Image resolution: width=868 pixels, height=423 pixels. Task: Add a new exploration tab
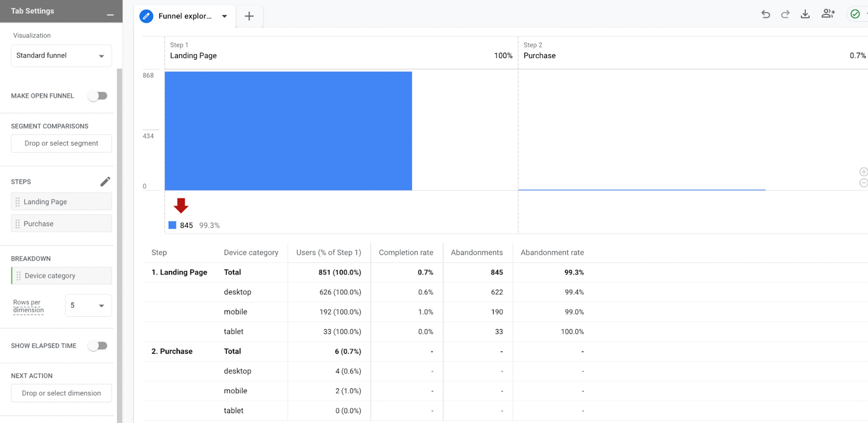tap(249, 16)
